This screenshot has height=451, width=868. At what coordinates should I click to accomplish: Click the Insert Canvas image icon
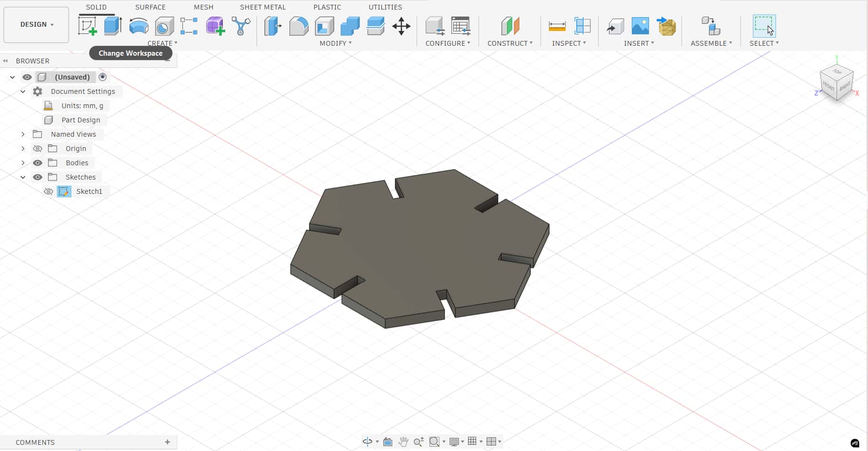click(x=640, y=26)
